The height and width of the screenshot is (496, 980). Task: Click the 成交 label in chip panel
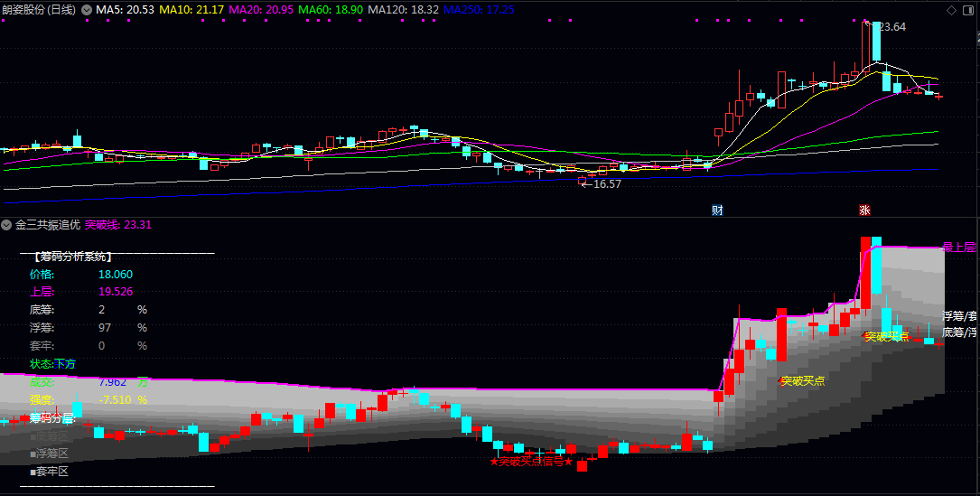point(42,382)
